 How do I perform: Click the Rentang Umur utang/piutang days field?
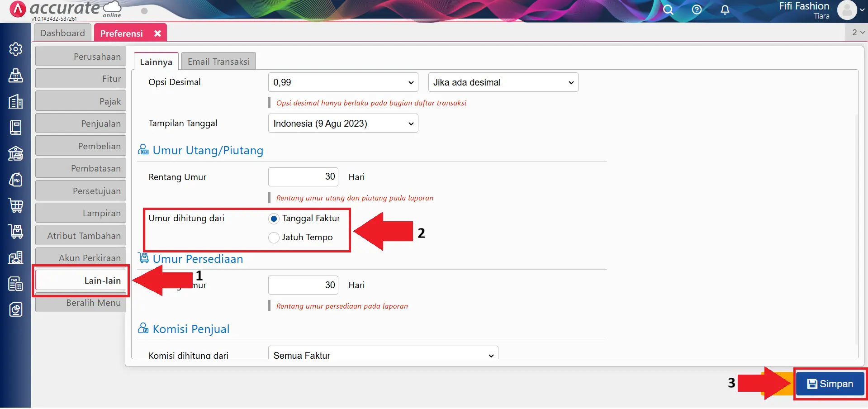pos(303,177)
